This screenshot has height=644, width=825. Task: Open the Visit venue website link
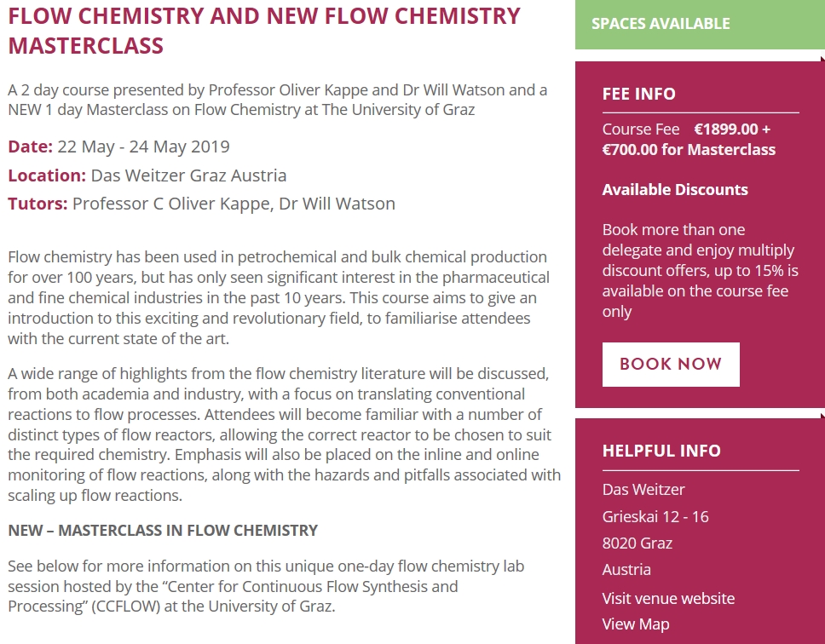pos(668,598)
